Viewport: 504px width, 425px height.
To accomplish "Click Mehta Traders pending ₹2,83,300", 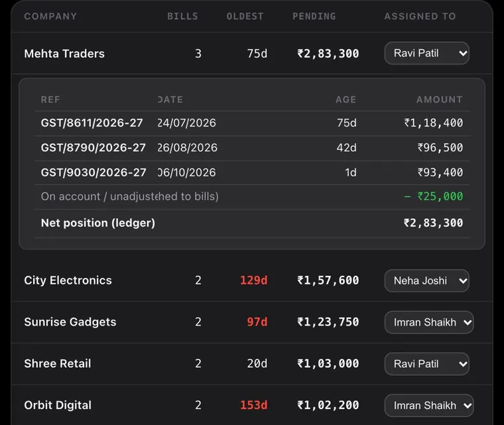I will click(x=328, y=53).
